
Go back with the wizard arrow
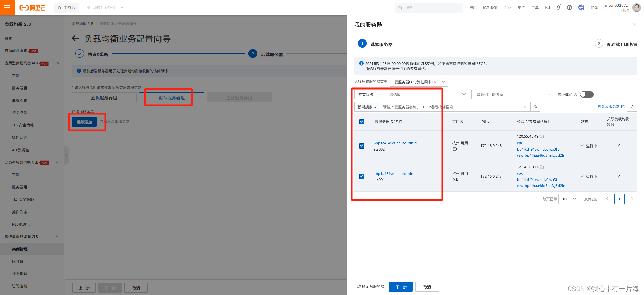click(x=75, y=38)
